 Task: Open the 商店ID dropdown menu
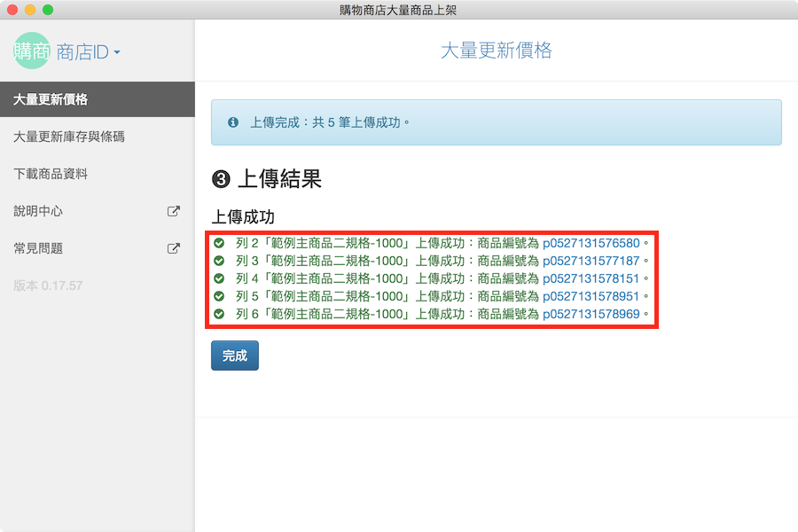point(88,52)
